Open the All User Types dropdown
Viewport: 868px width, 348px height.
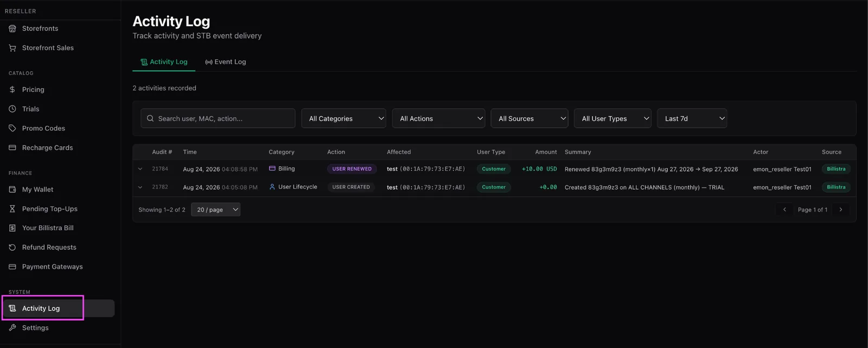[x=612, y=118]
